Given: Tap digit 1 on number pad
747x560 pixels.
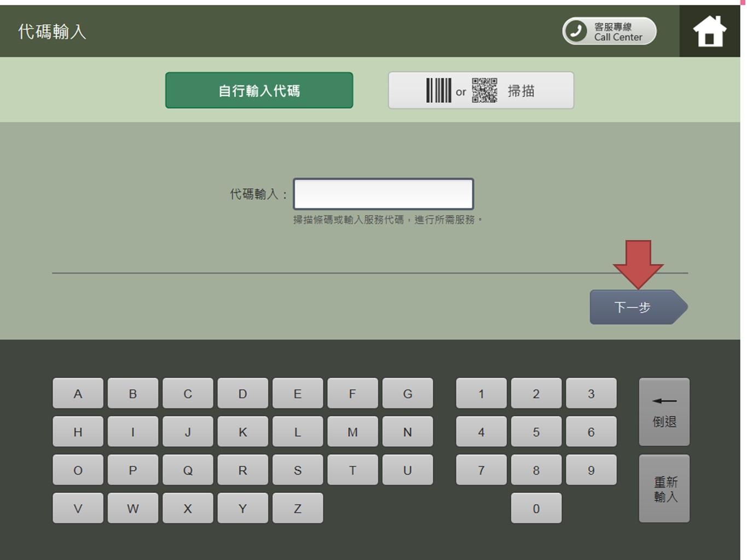Looking at the screenshot, I should point(481,393).
